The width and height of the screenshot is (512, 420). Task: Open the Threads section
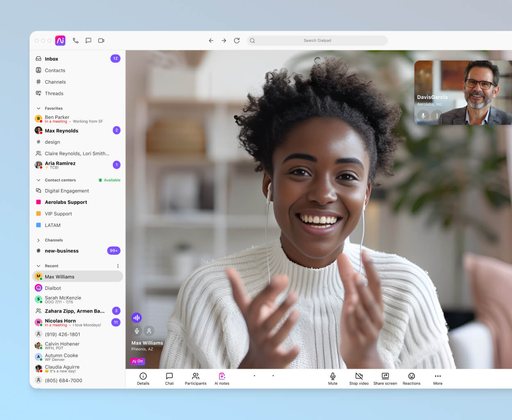click(x=54, y=93)
